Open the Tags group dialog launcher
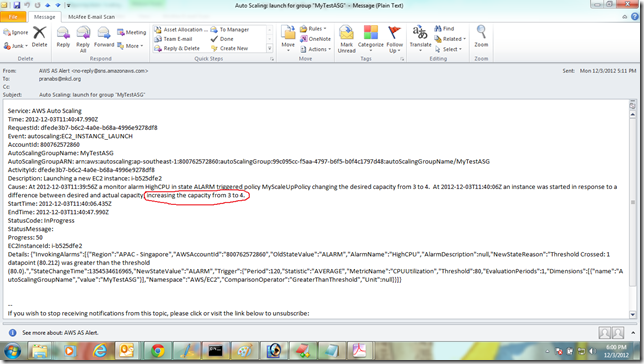This screenshot has width=644, height=364. point(402,59)
